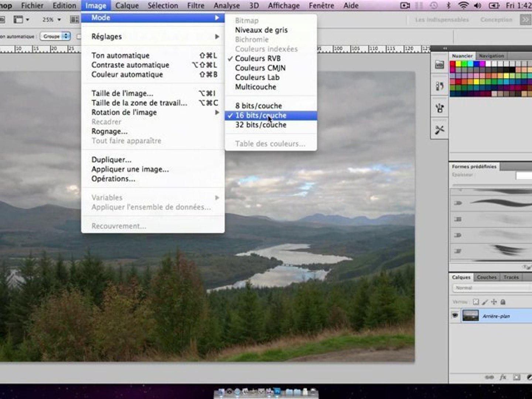The width and height of the screenshot is (532, 399).
Task: Click the Arrière-plan layer thumbnail
Action: pyautogui.click(x=470, y=316)
